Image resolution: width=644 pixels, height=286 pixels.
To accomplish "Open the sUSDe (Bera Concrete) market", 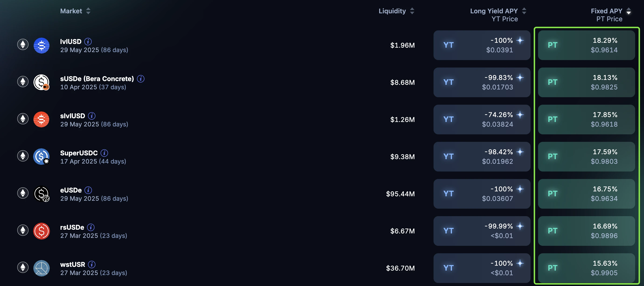I will click(x=97, y=79).
